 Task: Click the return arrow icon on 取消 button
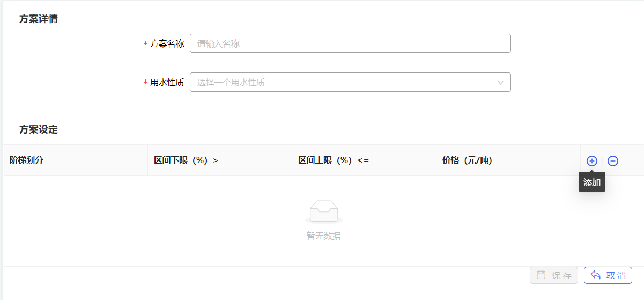[595, 275]
